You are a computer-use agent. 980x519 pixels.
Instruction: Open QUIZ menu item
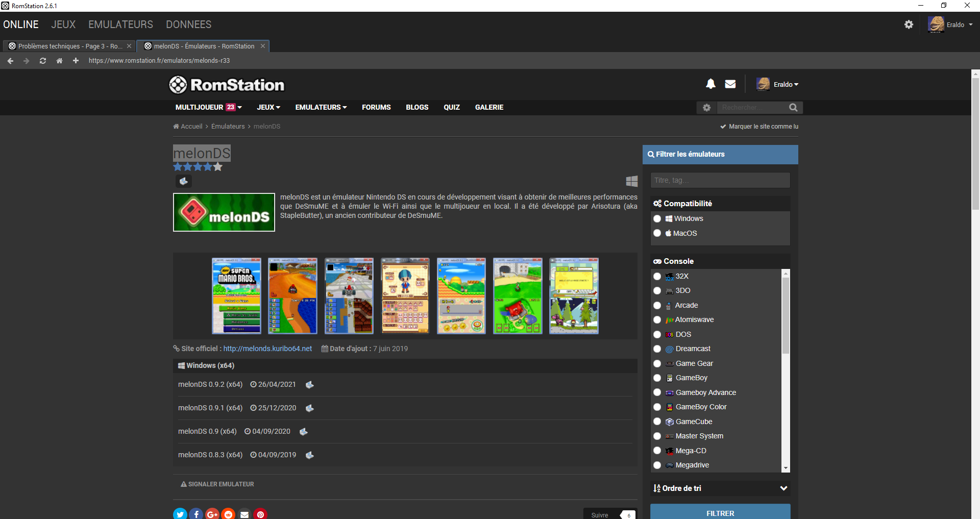(x=452, y=107)
